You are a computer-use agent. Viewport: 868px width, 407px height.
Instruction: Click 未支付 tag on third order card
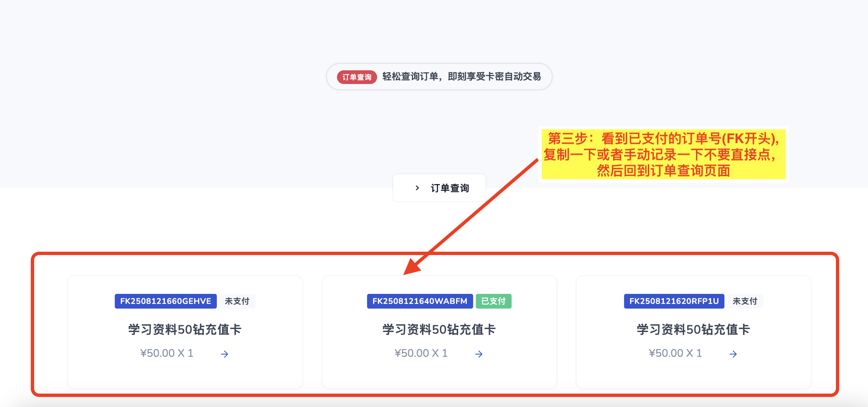pyautogui.click(x=745, y=301)
